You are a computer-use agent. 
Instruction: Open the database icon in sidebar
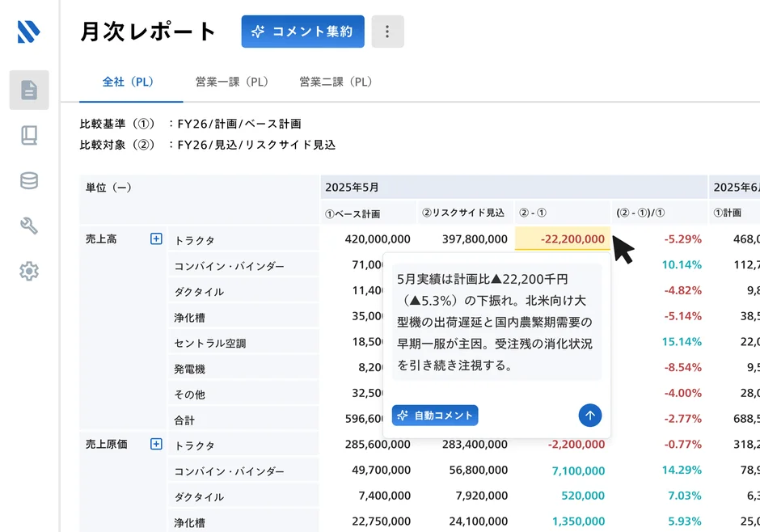[x=29, y=181]
